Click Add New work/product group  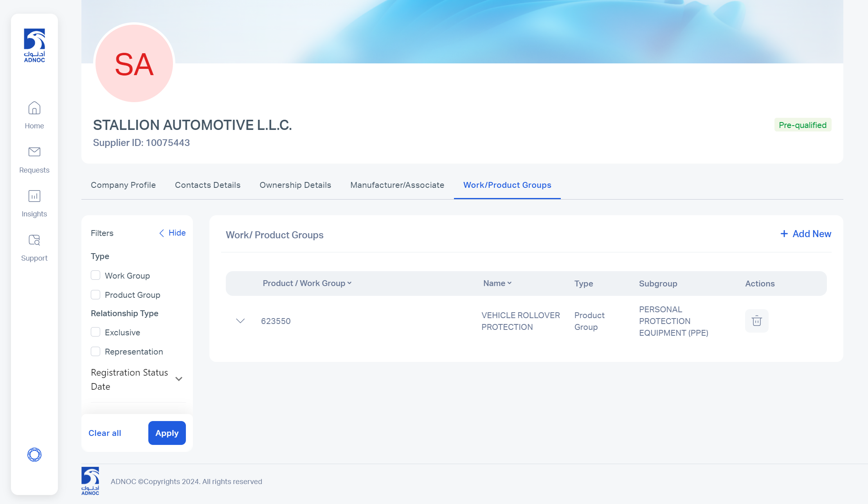(806, 234)
